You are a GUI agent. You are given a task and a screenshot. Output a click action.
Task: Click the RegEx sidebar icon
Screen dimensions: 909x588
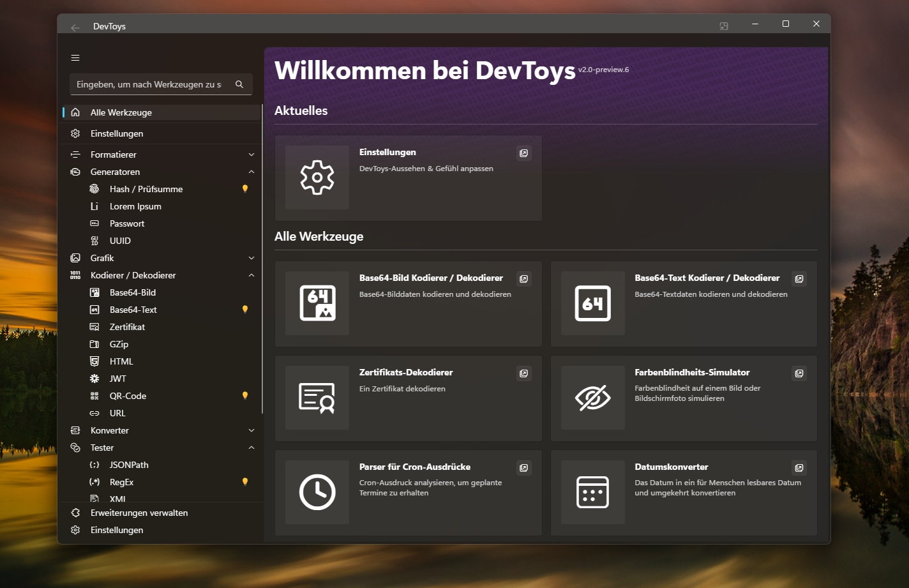(94, 482)
